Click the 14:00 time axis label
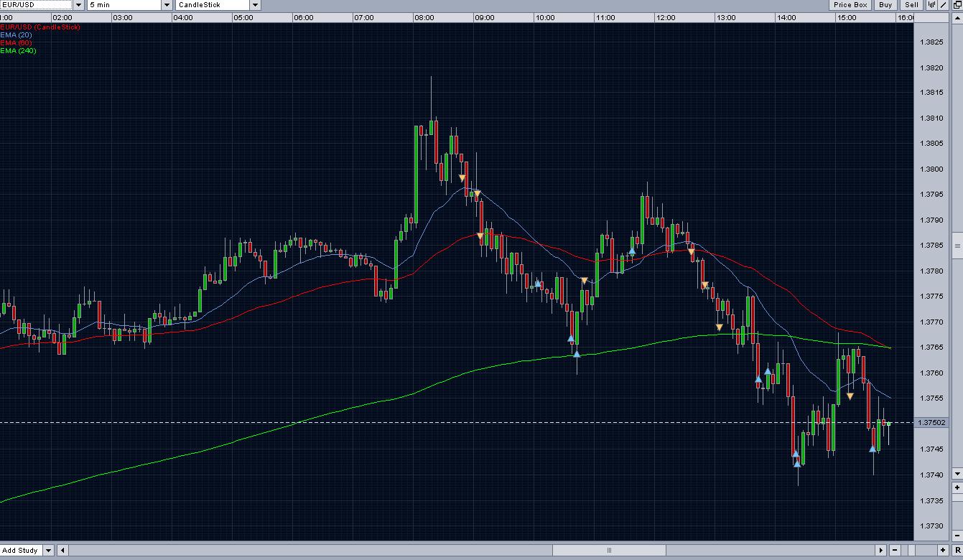The image size is (963, 560). coord(786,17)
